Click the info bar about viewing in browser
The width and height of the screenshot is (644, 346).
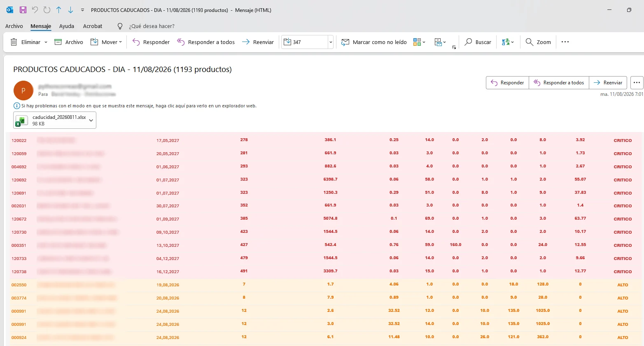click(x=135, y=106)
